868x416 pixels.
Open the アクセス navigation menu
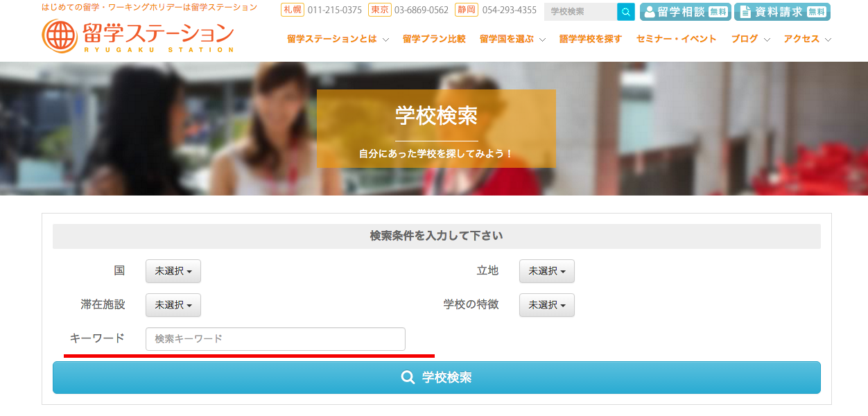pos(807,40)
